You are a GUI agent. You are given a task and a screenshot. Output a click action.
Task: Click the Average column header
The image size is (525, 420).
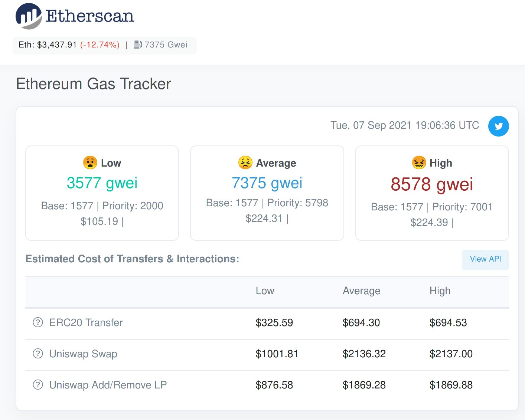(x=361, y=291)
